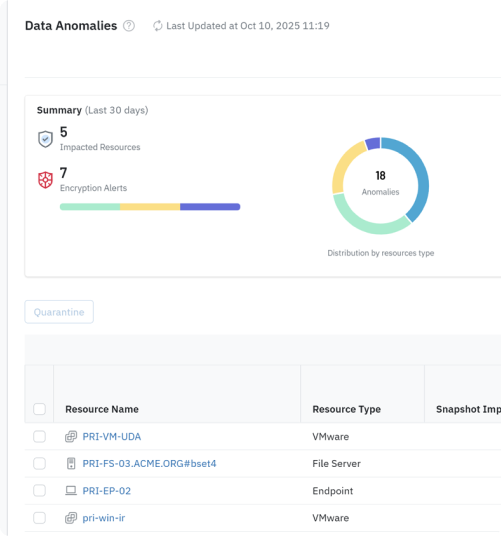
Task: Click the green segment of encryption alerts bar
Action: tap(90, 206)
